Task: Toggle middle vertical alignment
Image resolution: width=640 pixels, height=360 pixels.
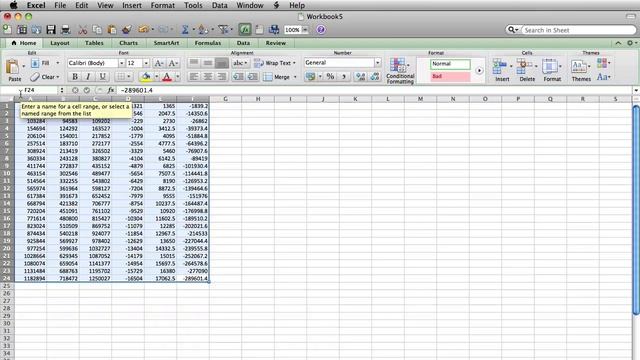Action: click(208, 63)
